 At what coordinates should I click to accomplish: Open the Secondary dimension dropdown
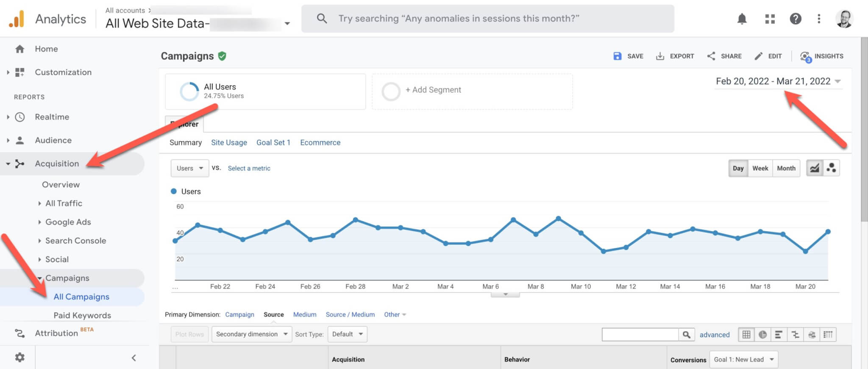(252, 334)
